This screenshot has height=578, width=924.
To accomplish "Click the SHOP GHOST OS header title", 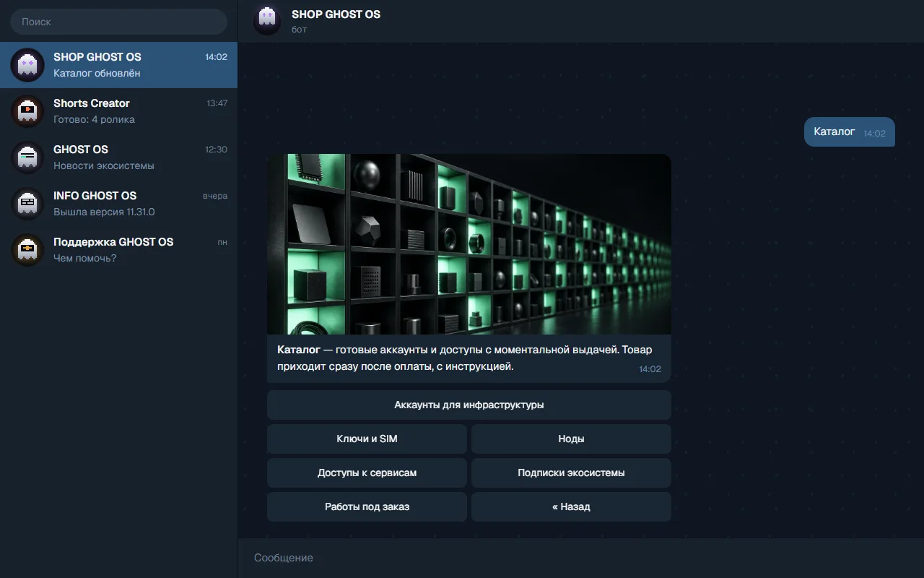I will [x=336, y=14].
